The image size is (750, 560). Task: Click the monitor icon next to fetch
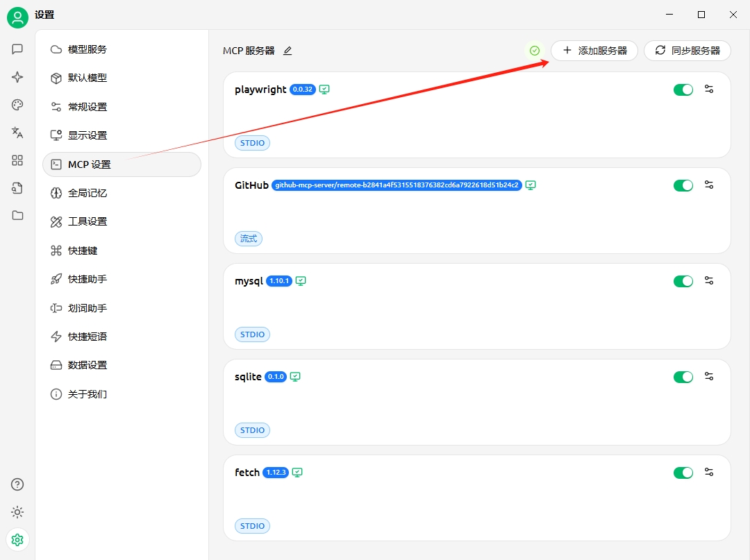(x=297, y=473)
